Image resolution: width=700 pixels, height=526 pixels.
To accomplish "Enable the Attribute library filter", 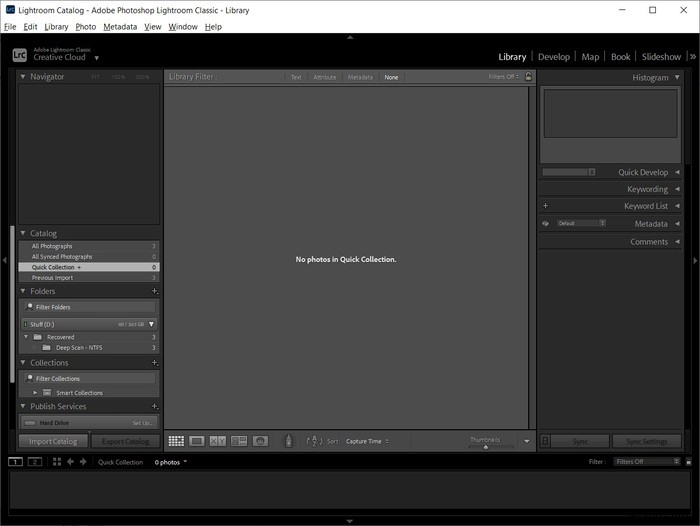I will [x=325, y=77].
